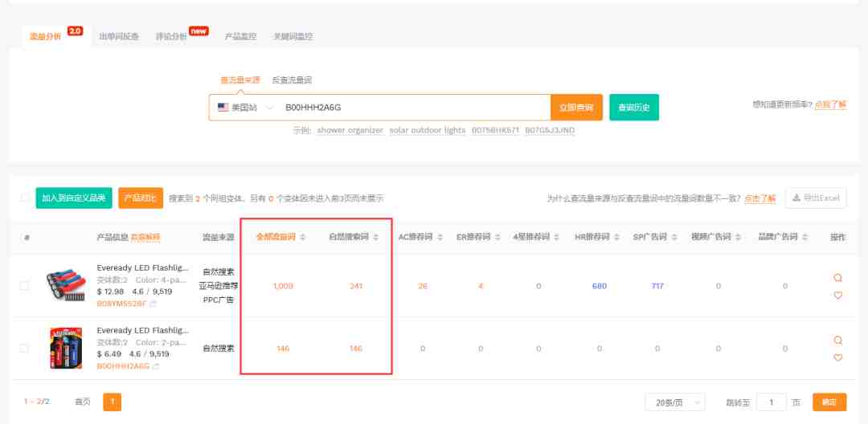868x424 pixels.
Task: Switch to 评论分析 tab
Action: coord(171,36)
